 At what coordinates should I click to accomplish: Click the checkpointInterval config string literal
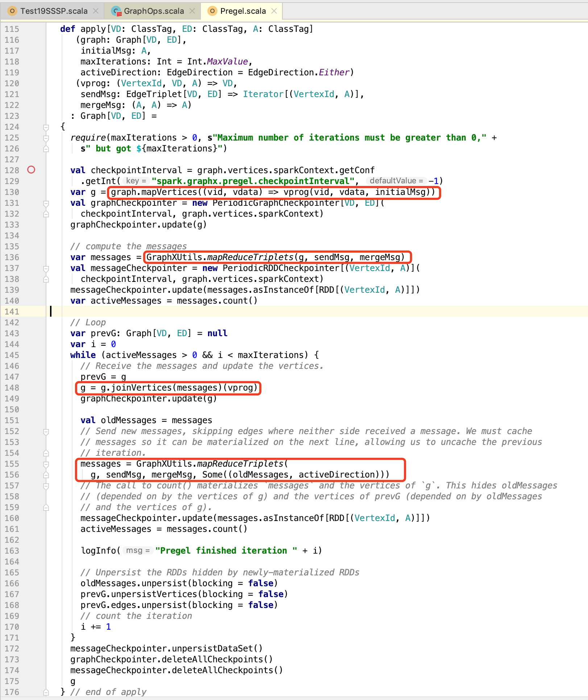coord(253,181)
